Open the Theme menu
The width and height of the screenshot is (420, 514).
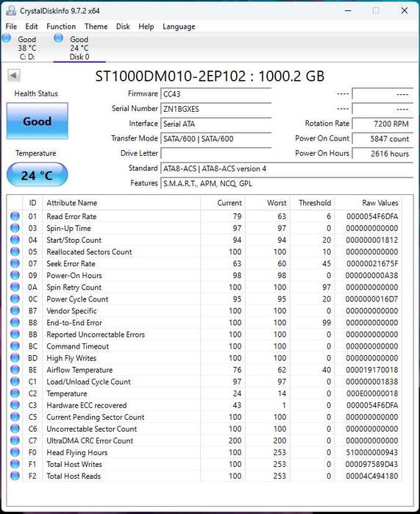[x=96, y=26]
